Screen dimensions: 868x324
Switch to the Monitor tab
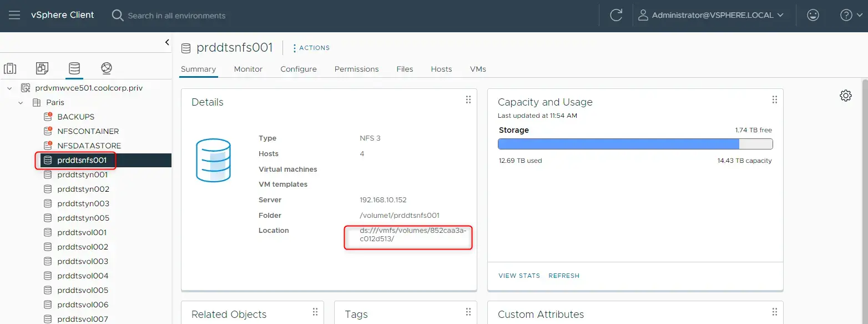click(248, 69)
